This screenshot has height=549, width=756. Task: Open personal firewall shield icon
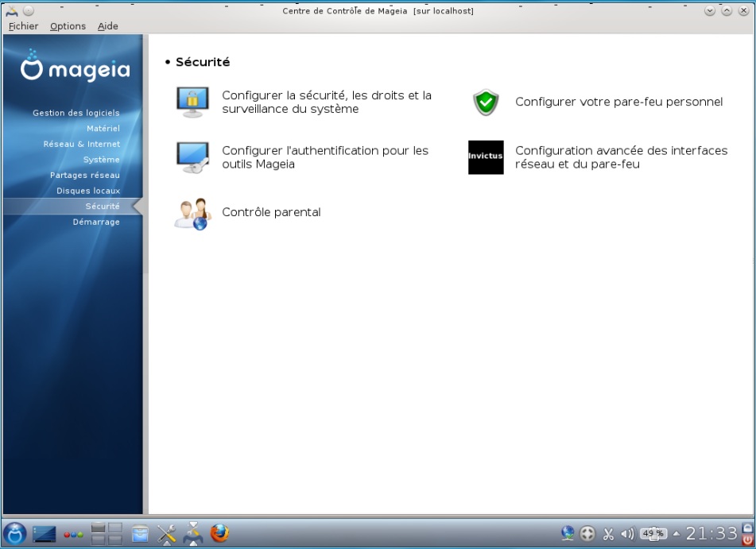pos(486,102)
